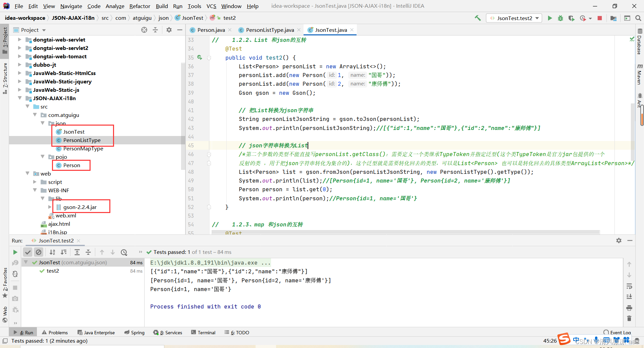
Task: Click locate-in-project target icon
Action: (144, 30)
